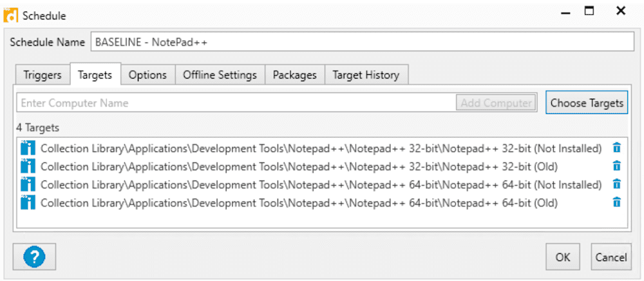
Task: Click the collection icon of the 32-bit (Not Installed) row
Action: pyautogui.click(x=28, y=148)
